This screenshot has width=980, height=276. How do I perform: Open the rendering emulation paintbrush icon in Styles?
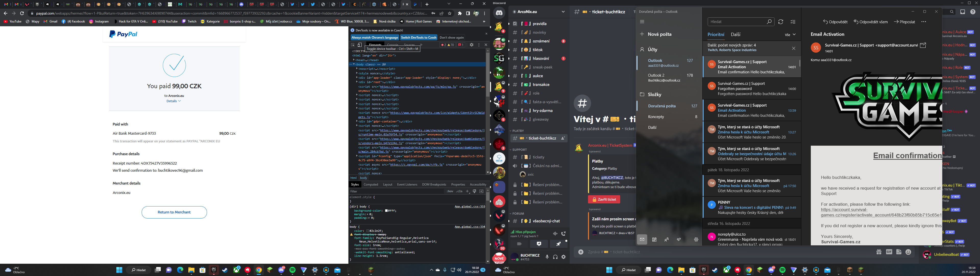(x=474, y=191)
